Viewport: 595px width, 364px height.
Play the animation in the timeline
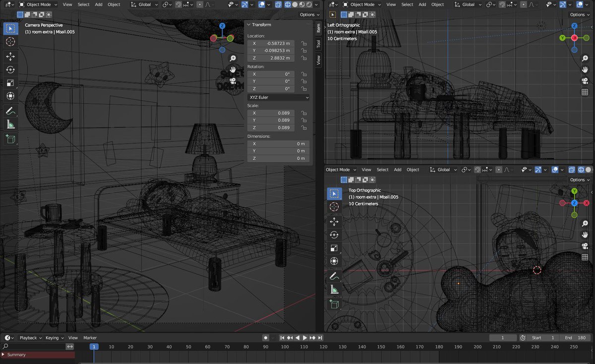click(305, 338)
